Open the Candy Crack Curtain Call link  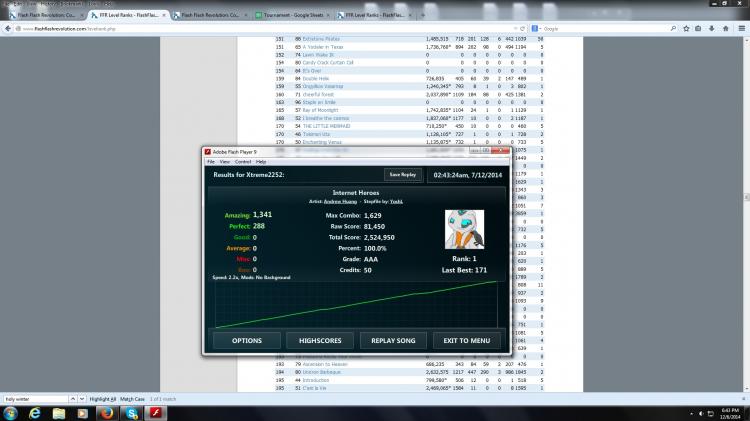coord(328,63)
